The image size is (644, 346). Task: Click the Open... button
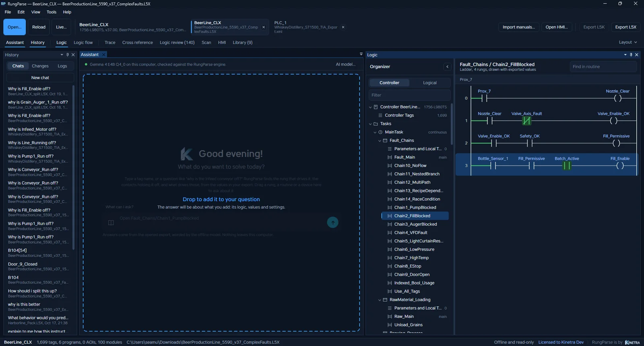click(x=15, y=27)
